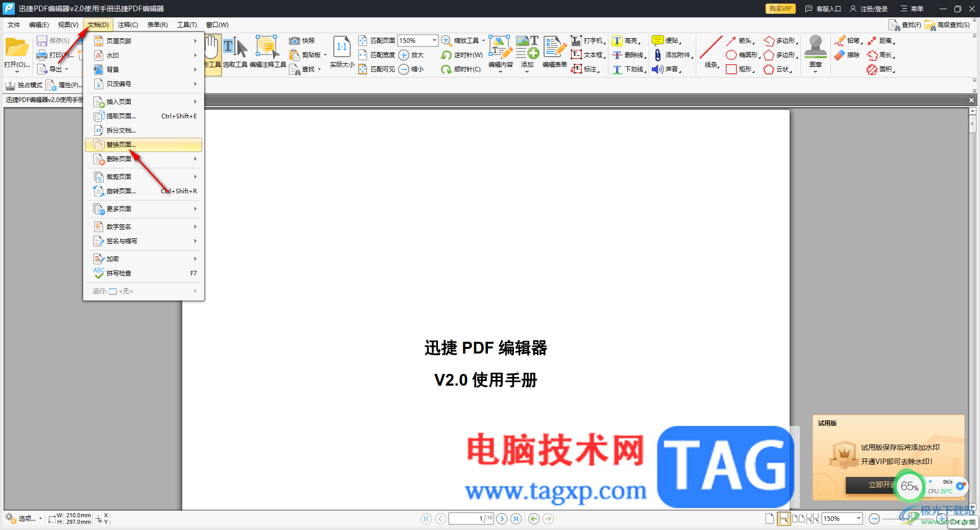Screen dimensions: 980x530
Task: Toggle 独占模式 exclusive mode
Action: [24, 85]
